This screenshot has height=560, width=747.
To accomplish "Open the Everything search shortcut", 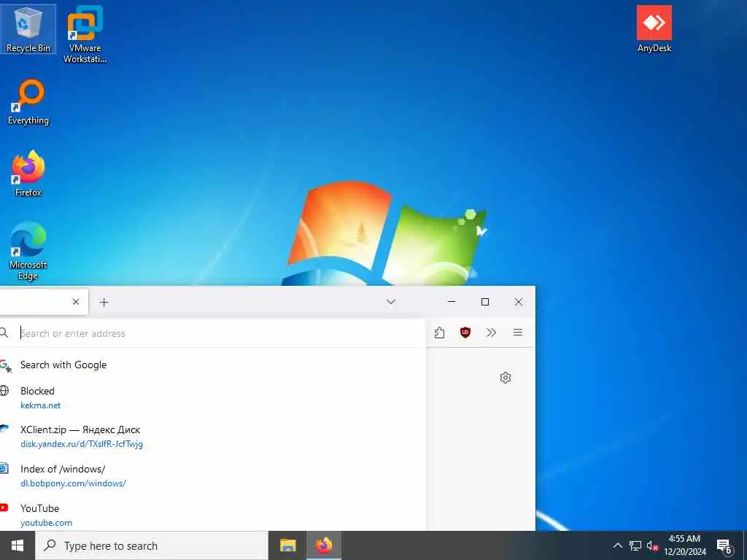I will (28, 102).
